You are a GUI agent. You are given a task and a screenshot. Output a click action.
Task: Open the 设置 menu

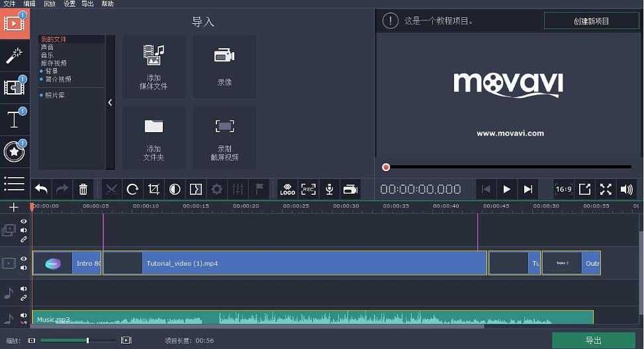(x=69, y=4)
